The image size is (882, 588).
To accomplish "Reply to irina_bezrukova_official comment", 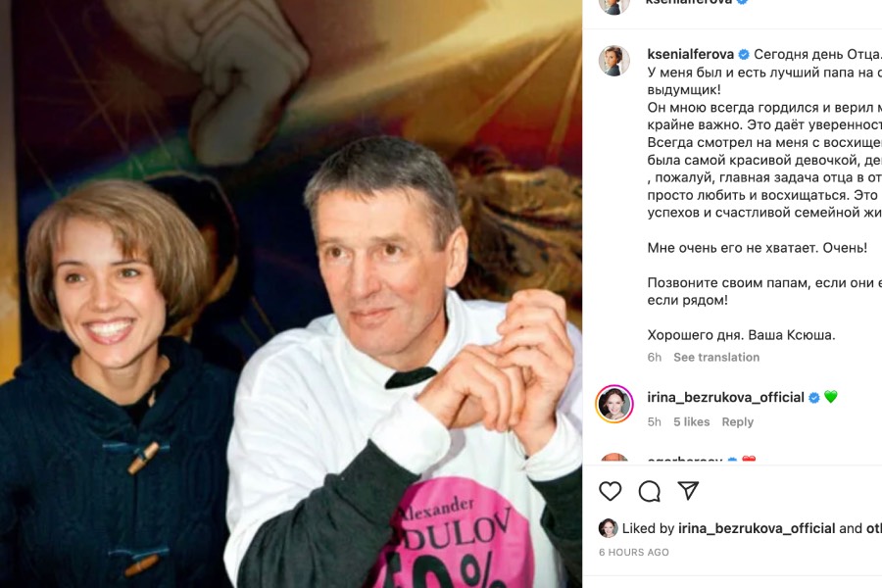I will pos(737,422).
